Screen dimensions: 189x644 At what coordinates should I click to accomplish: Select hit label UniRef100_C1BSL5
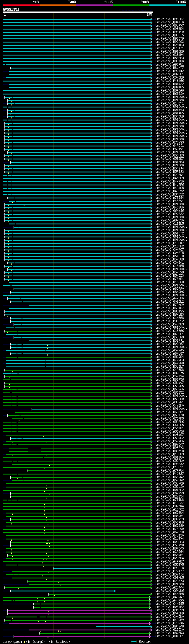170,224
